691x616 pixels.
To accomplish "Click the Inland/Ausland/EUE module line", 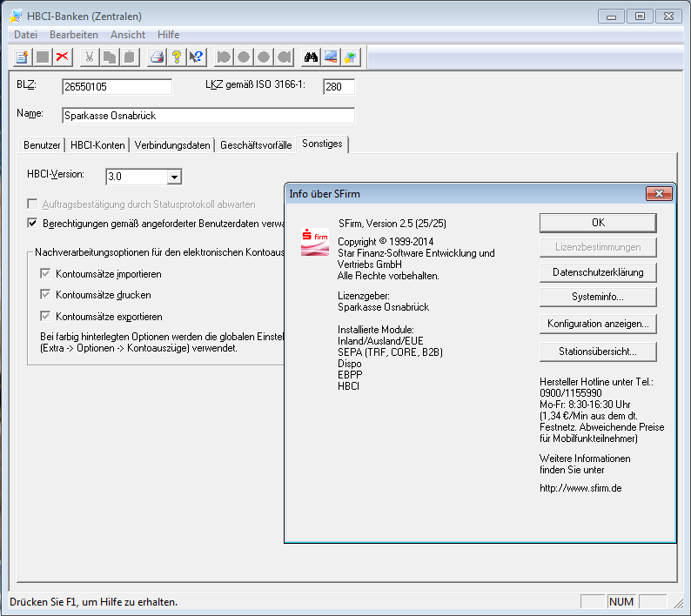I will tap(380, 341).
